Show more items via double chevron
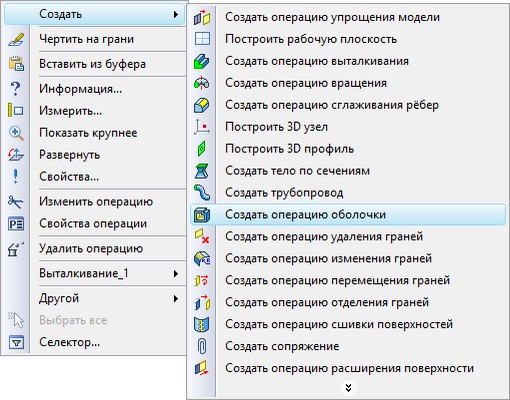Screen dimensions: 510x400 point(348,388)
